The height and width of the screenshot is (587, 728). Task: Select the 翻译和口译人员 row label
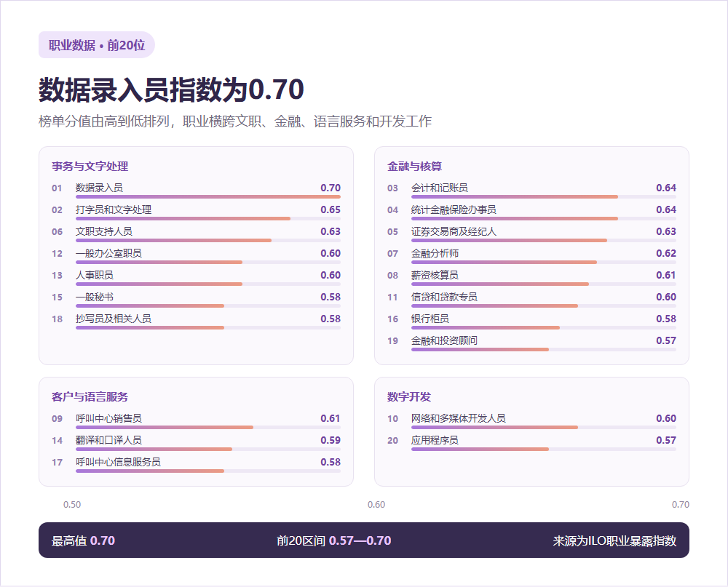click(108, 440)
